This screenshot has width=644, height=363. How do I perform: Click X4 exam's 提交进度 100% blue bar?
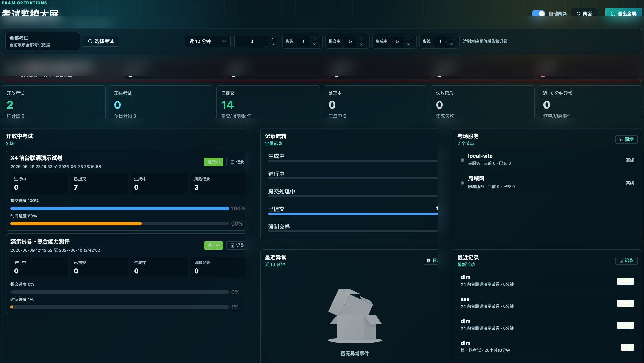[120, 208]
